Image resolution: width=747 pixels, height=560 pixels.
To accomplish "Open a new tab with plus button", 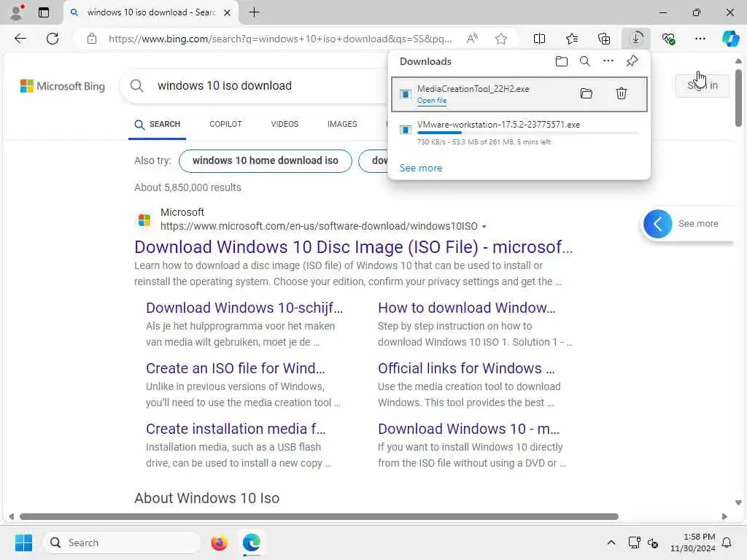I will point(255,12).
